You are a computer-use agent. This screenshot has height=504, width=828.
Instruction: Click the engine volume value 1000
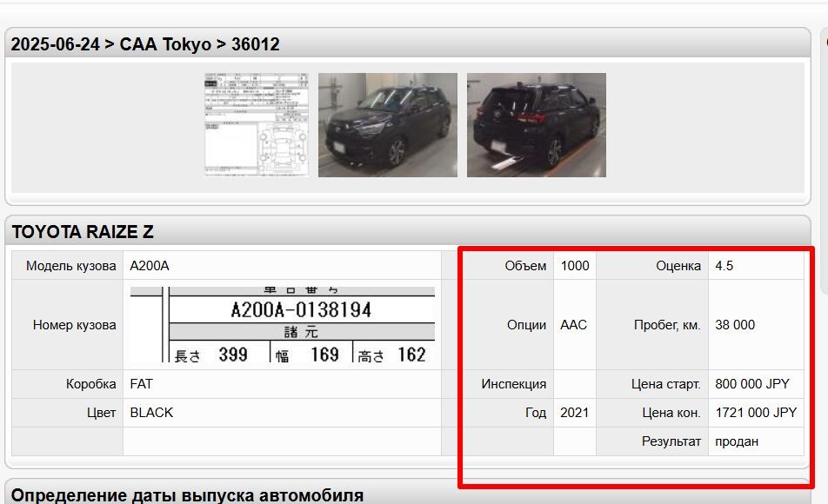[x=575, y=266]
